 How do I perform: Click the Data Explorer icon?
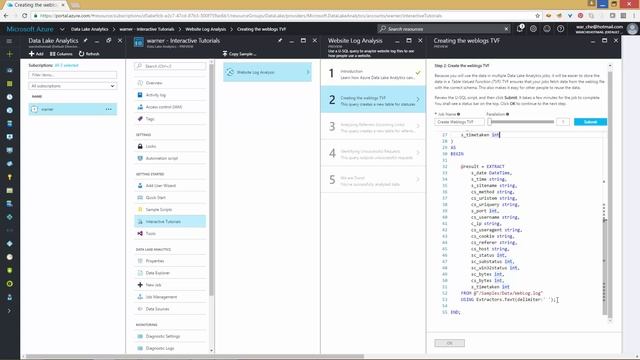[140, 273]
